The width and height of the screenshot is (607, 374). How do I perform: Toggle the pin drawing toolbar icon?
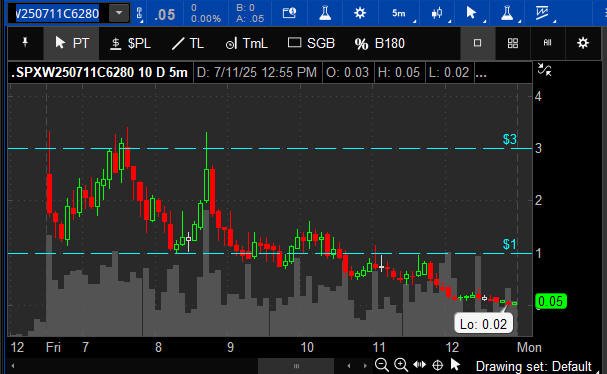point(26,43)
